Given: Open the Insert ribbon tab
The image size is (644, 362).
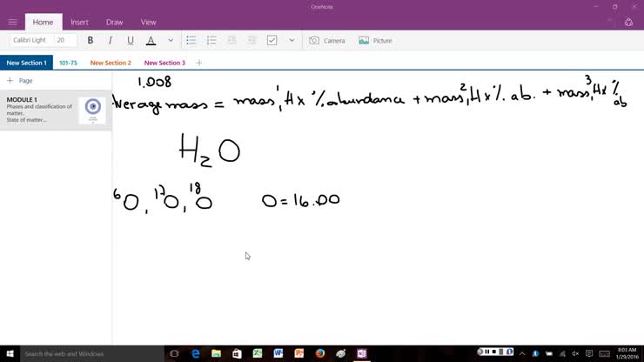Looking at the screenshot, I should (x=79, y=22).
